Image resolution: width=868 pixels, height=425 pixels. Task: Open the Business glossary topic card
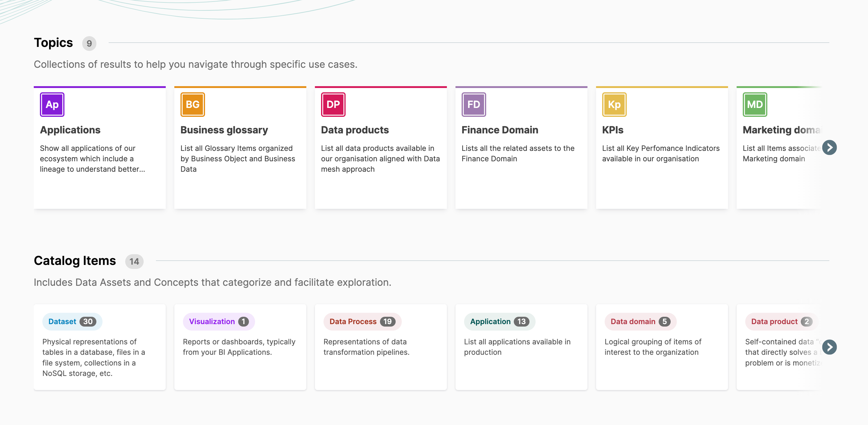[240, 147]
